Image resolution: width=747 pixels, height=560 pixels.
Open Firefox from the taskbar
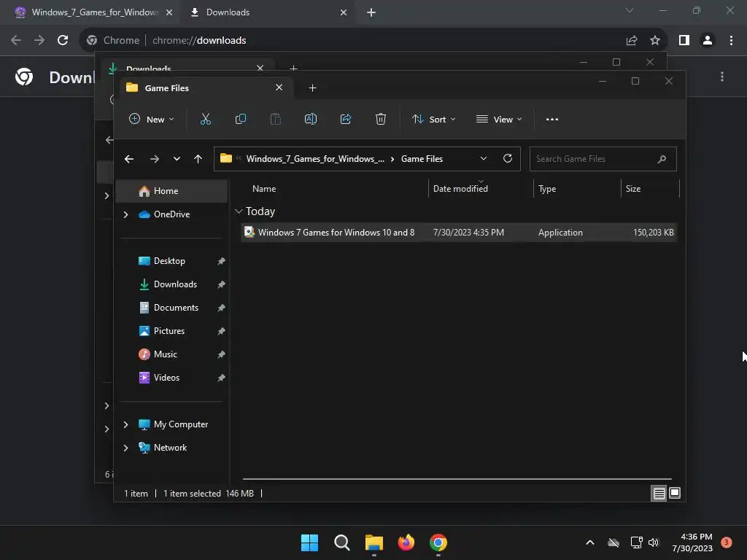406,542
